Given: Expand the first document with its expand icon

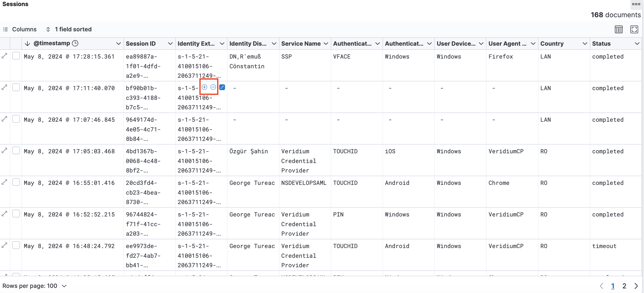Looking at the screenshot, I should (x=5, y=55).
